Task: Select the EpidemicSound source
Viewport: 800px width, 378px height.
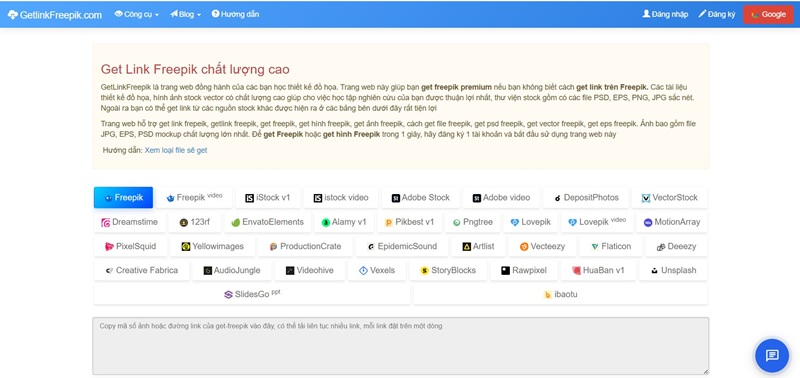Action: tap(402, 246)
